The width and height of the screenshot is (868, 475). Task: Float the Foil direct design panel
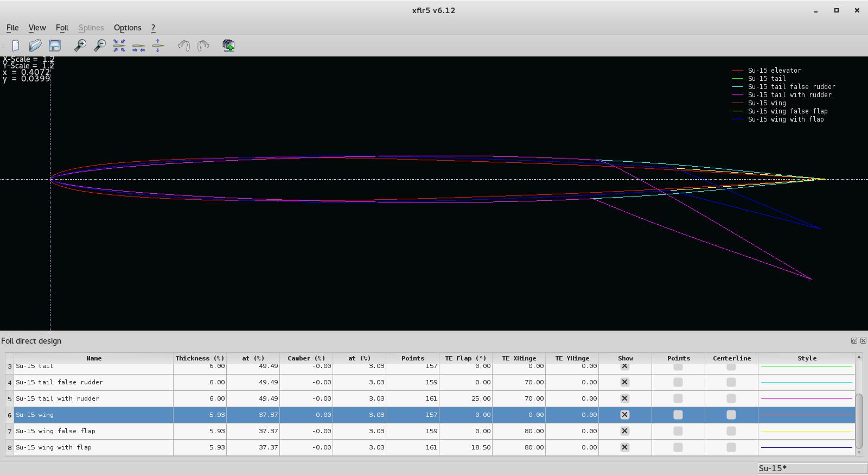[854, 340]
